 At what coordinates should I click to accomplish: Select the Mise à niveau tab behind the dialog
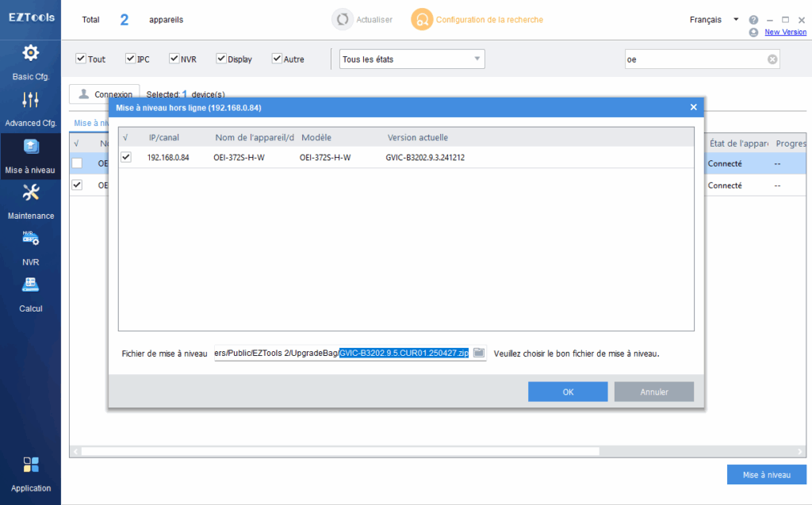[x=91, y=123]
